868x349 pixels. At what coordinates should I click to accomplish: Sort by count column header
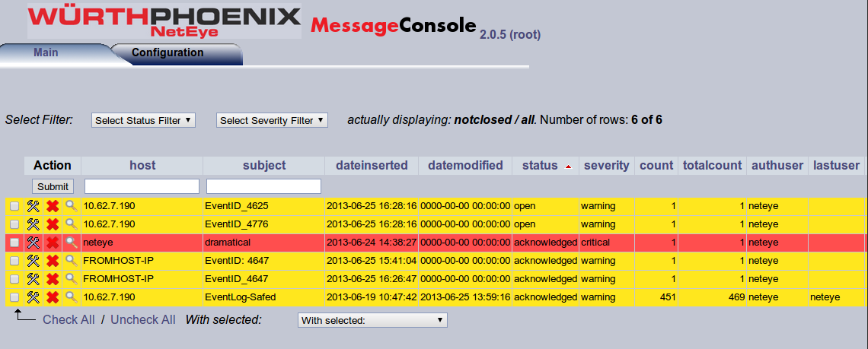[656, 165]
